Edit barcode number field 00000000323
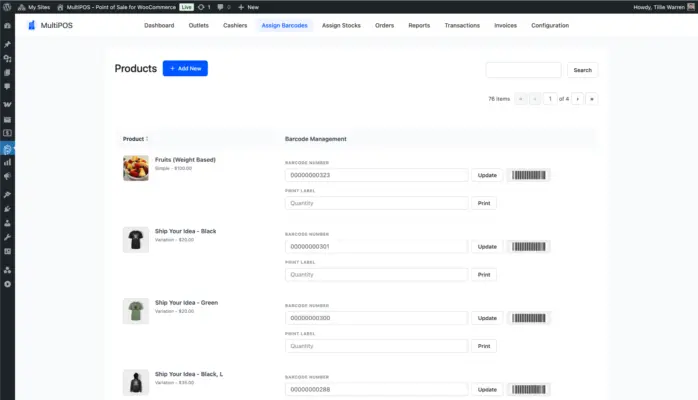 click(377, 175)
